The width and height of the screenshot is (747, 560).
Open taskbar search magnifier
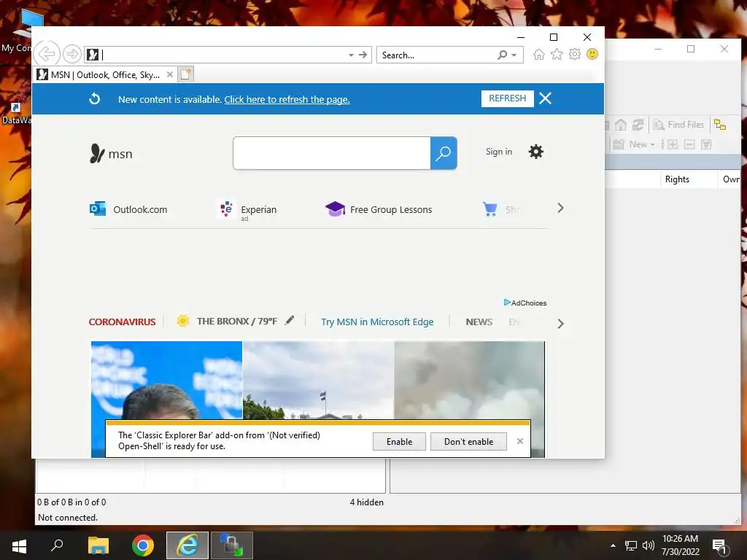coord(57,545)
